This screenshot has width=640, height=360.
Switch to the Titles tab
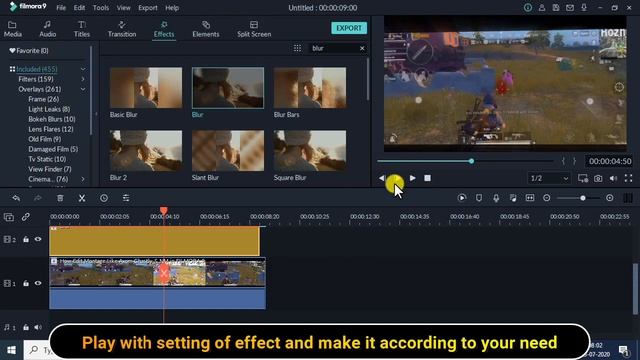(82, 29)
